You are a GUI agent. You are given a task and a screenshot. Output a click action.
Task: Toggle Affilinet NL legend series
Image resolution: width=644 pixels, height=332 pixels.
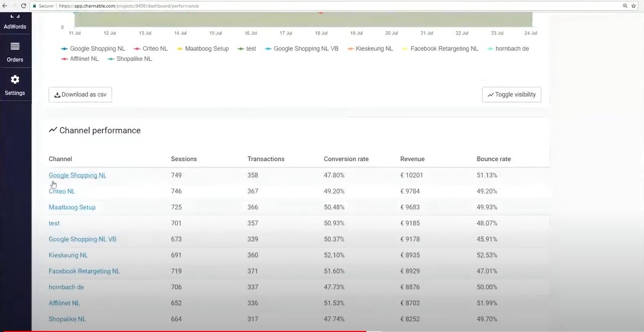[x=80, y=59]
